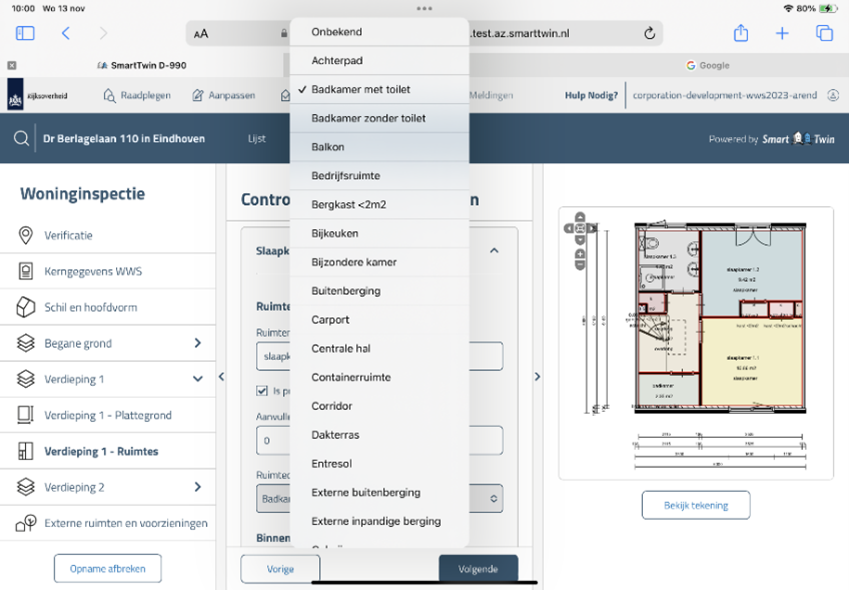The height and width of the screenshot is (590, 849).
Task: Click the Verificatie location pin icon
Action: 26,235
